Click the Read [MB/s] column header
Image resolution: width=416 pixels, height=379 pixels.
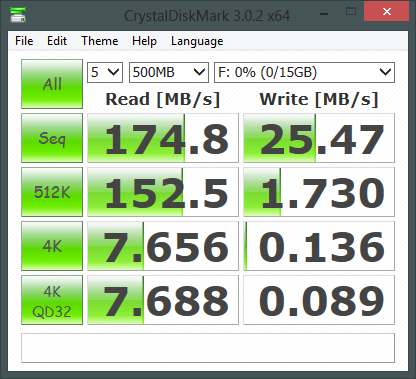coord(163,99)
